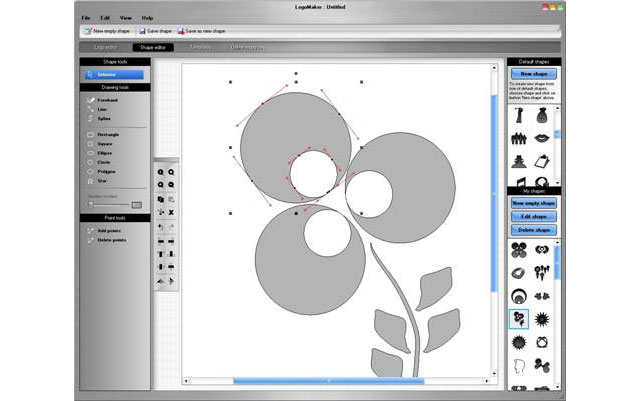
Task: Click the Delete points tool
Action: pos(110,240)
